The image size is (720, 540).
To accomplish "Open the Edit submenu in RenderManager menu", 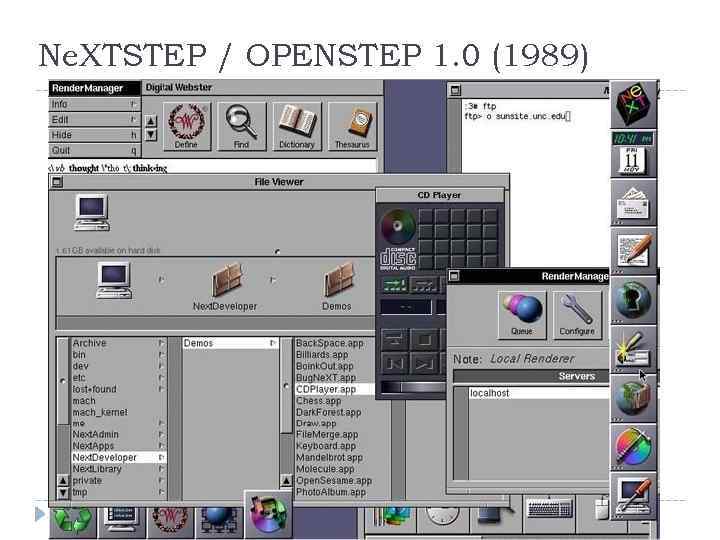I will click(94, 120).
